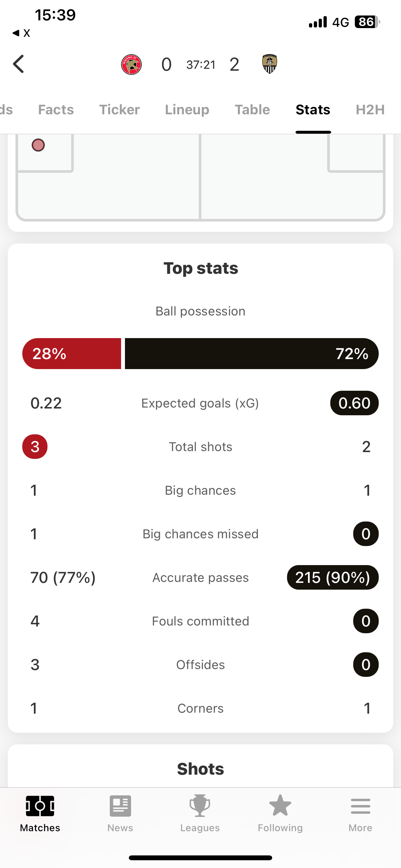The width and height of the screenshot is (401, 868).
Task: Open the Following star icon
Action: (280, 805)
